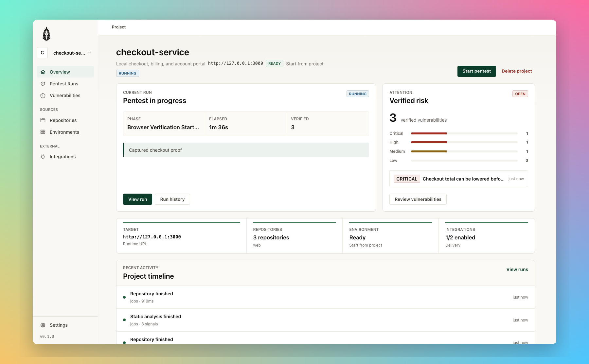Click RUNNING badge in Current Run card
589x364 pixels.
click(358, 94)
